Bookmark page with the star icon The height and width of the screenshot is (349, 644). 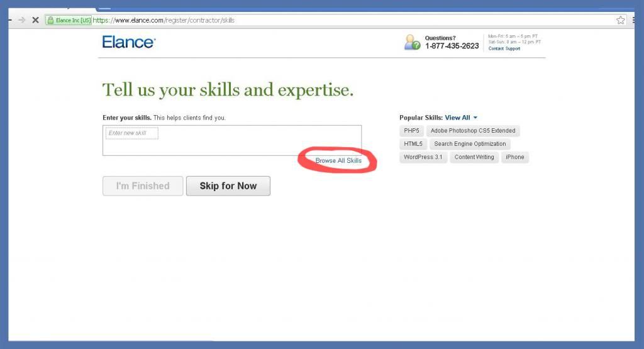[621, 20]
